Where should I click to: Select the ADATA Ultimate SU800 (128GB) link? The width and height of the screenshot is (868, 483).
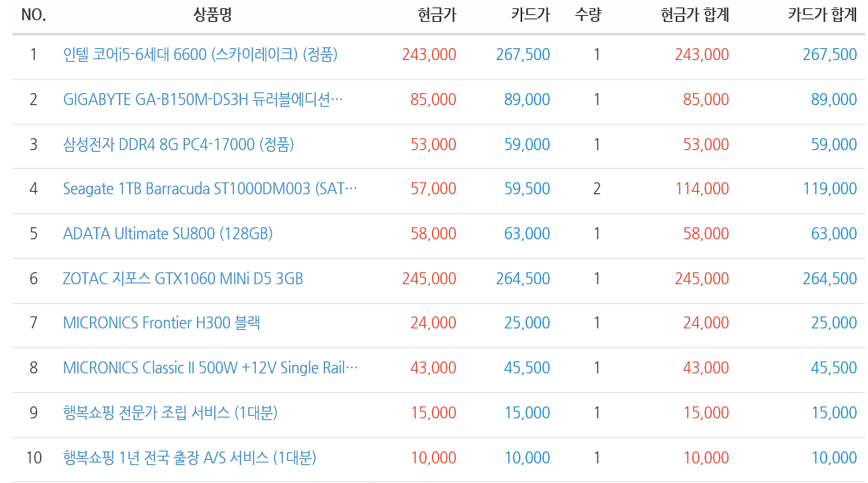click(x=168, y=234)
